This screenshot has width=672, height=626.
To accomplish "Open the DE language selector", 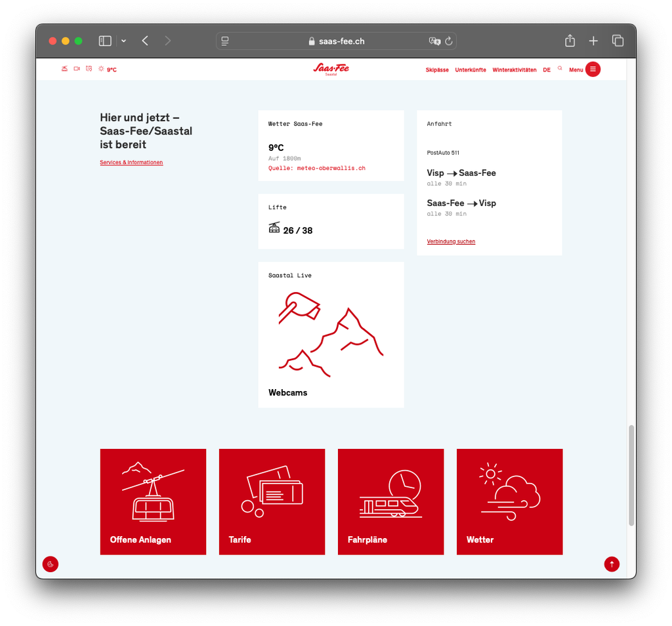I will pyautogui.click(x=547, y=70).
